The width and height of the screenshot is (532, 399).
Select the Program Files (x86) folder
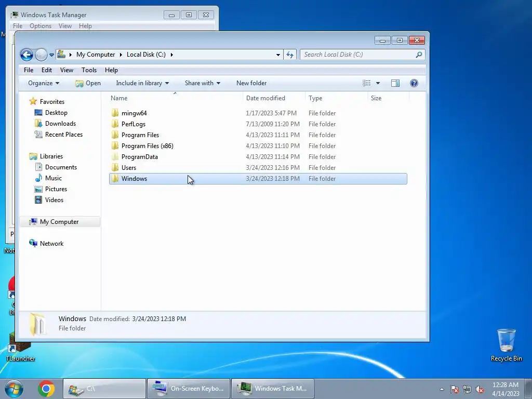coord(258,145)
